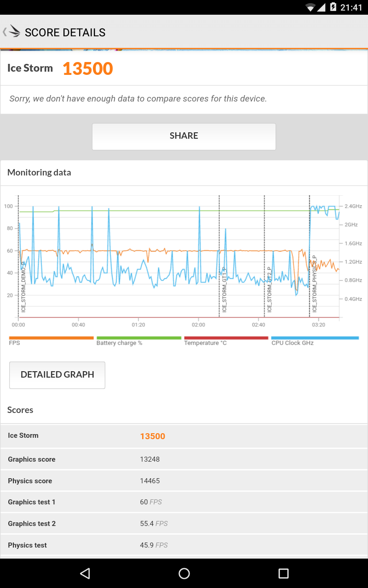Screen dimensions: 368x588
Task: Tap the SHARE button
Action: point(184,136)
